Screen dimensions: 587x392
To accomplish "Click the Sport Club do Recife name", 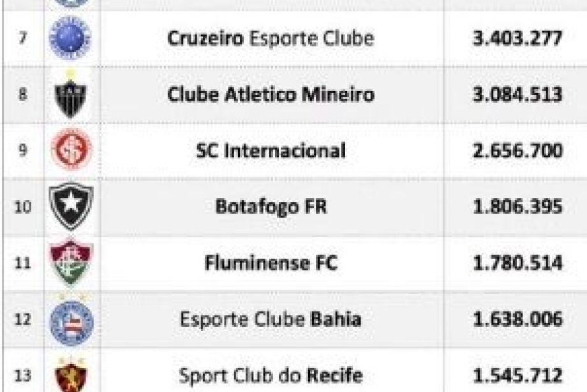I will click(x=271, y=375).
